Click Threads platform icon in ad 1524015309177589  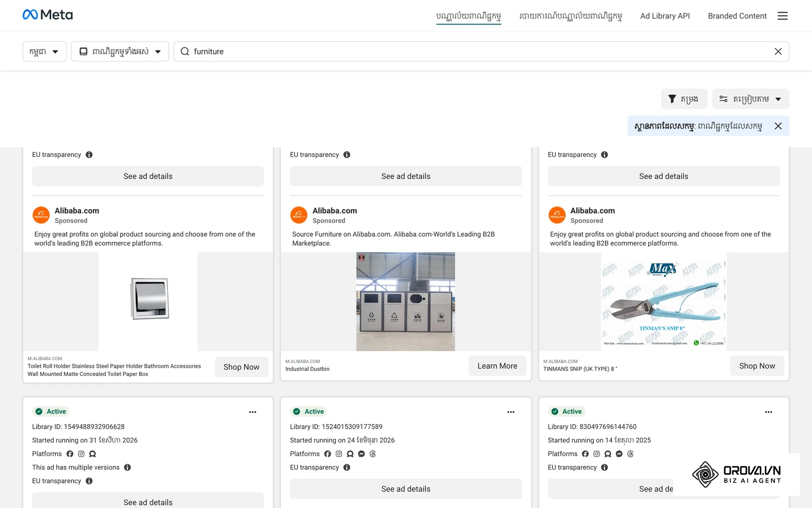[373, 454]
